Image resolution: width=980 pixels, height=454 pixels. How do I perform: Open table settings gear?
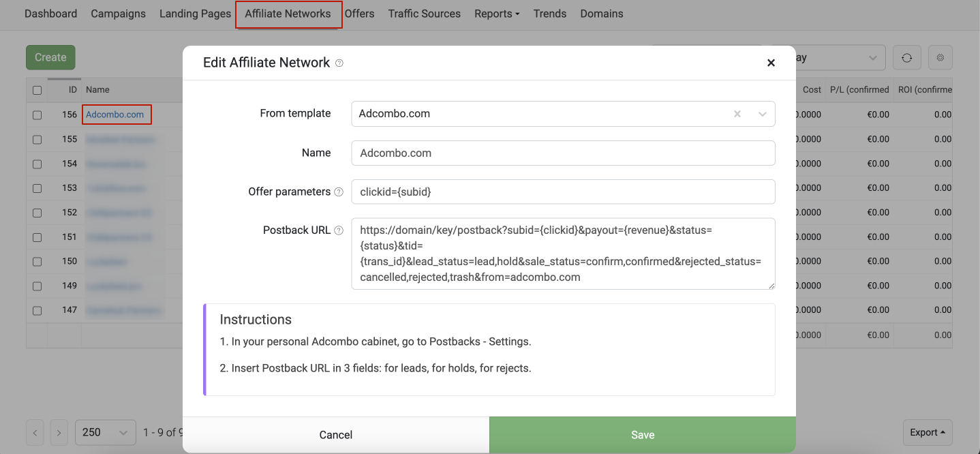940,58
